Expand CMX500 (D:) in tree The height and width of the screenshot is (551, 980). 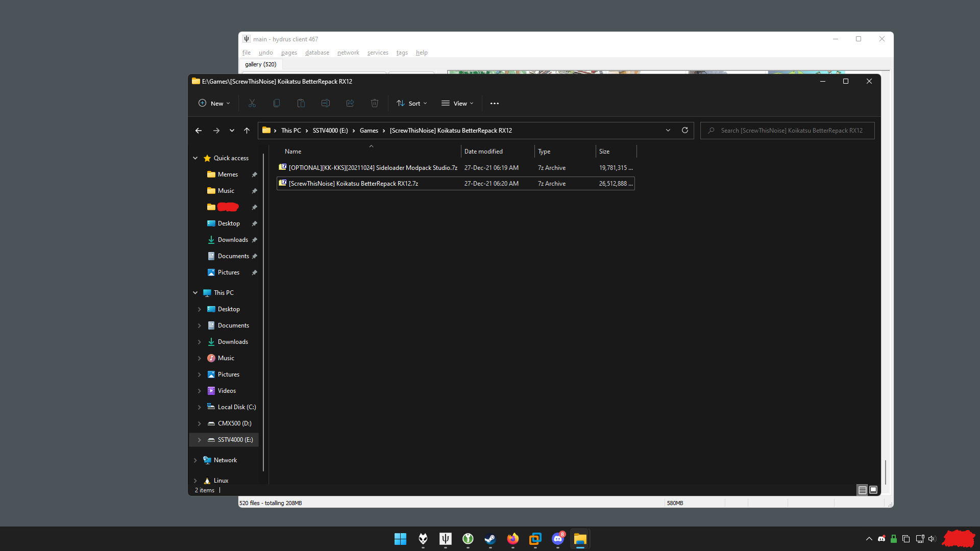click(x=199, y=423)
